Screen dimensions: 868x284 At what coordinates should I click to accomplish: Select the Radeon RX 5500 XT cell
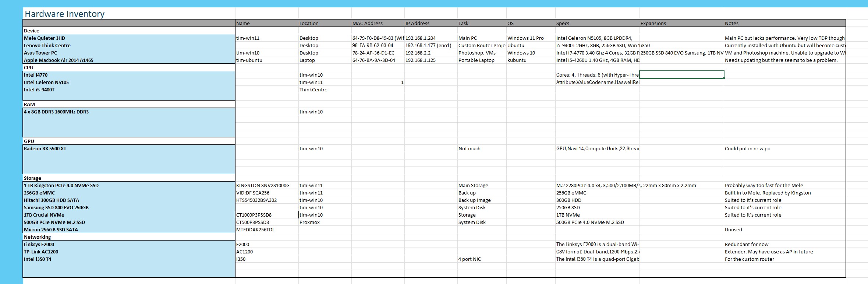(45, 148)
